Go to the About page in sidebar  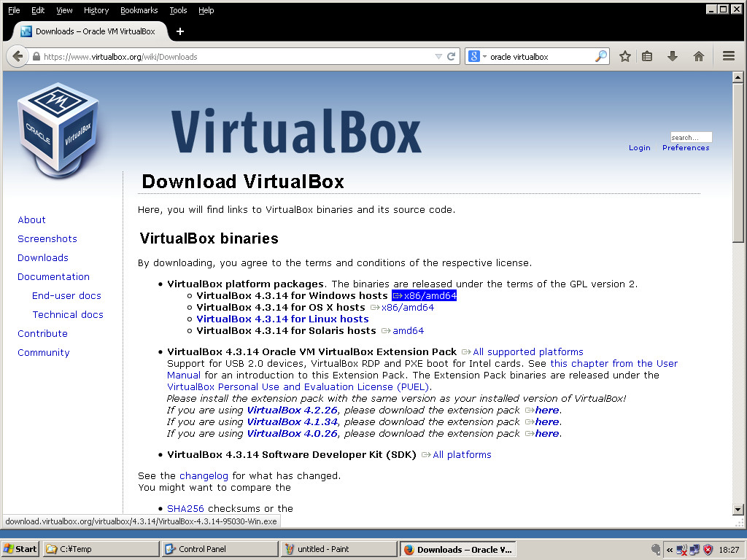coord(31,219)
